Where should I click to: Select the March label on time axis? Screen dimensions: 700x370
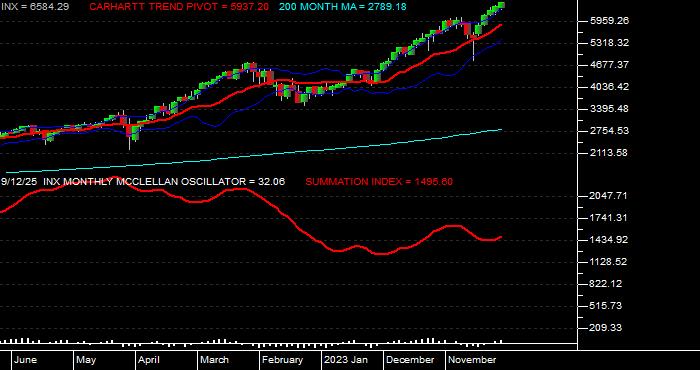point(214,360)
